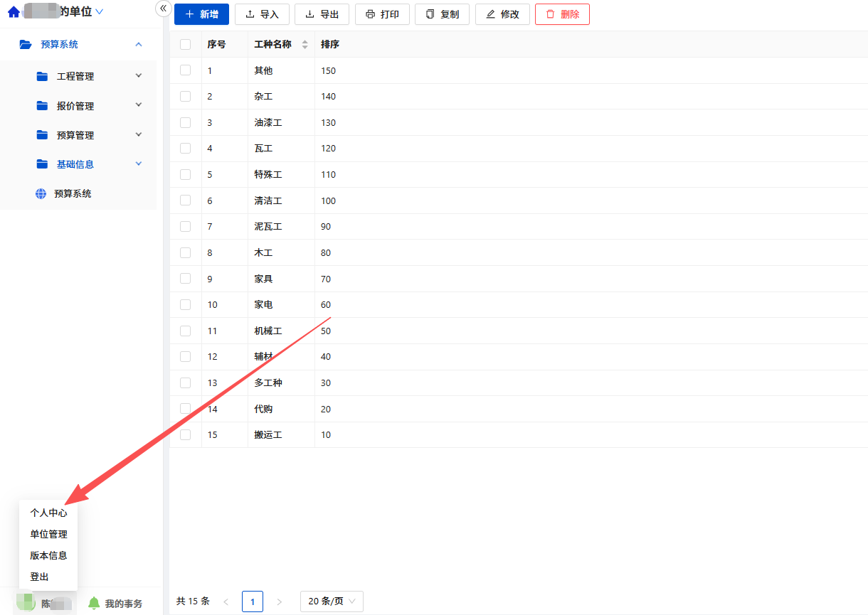Go to the previous page with the arrow
The width and height of the screenshot is (868, 615).
coord(226,601)
